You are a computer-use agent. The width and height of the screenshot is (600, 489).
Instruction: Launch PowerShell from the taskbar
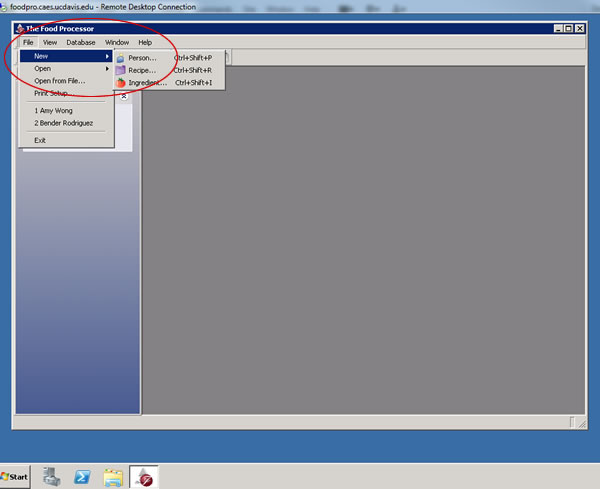coord(83,476)
